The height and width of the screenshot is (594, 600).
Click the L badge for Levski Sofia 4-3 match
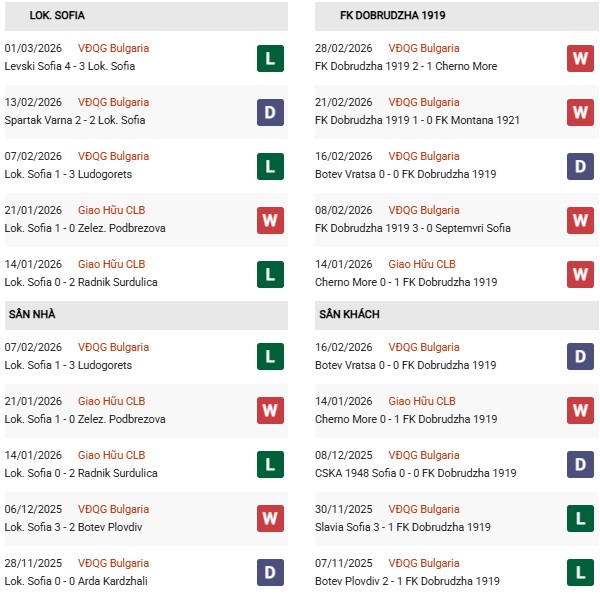pos(269,58)
